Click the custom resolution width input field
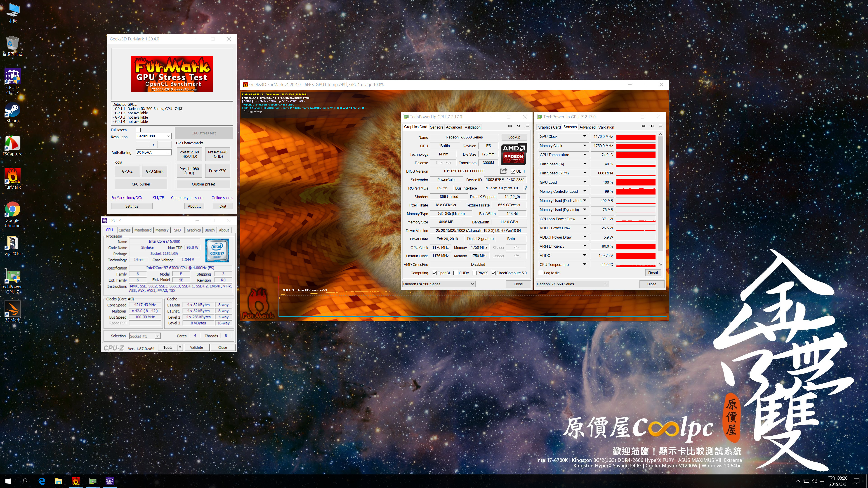The image size is (868, 488). [143, 145]
